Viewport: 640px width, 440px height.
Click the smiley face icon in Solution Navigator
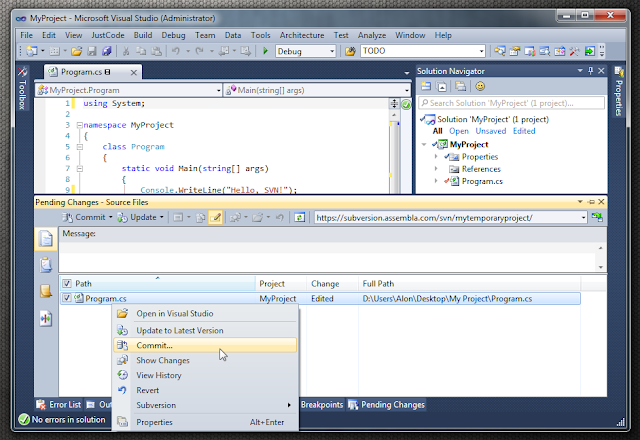[x=480, y=86]
